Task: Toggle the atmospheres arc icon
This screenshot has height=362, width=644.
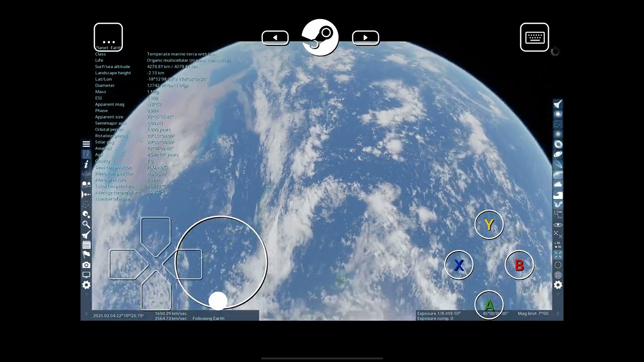Action: click(558, 174)
